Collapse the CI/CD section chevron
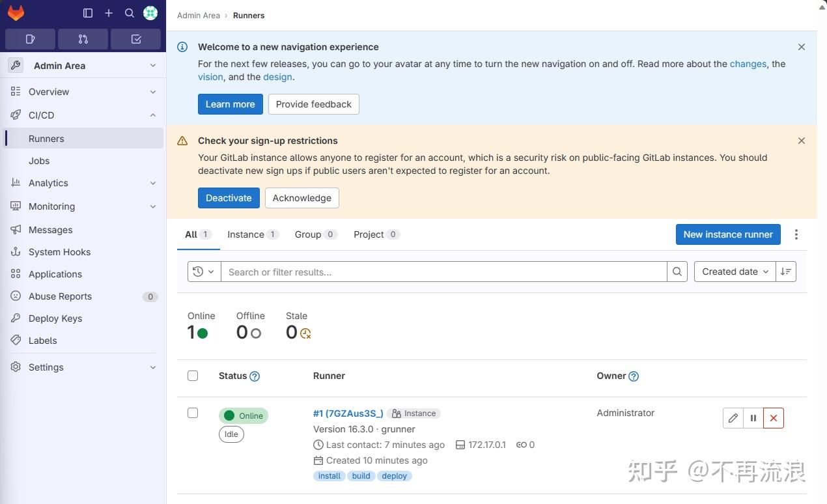827x504 pixels. 153,115
